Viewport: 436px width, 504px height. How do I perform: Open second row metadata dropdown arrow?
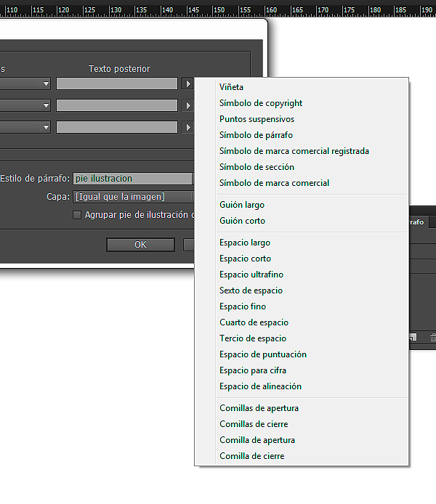click(x=46, y=105)
